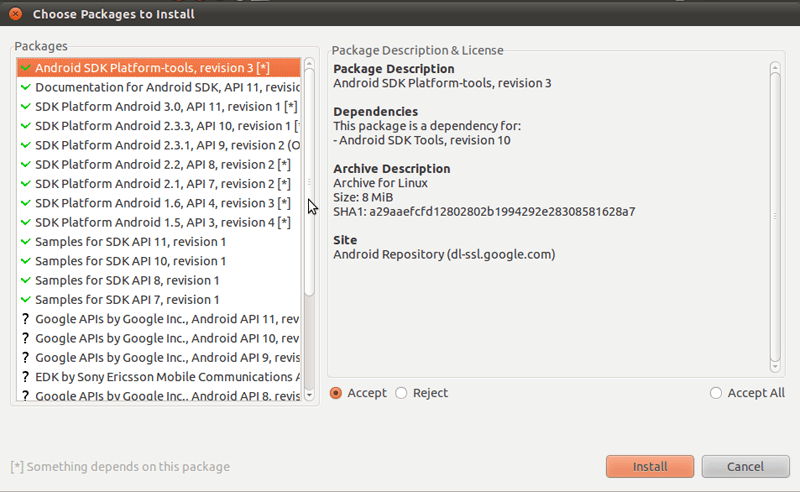Select Google APIs by Google Inc., Android API 10
800x492 pixels.
(159, 338)
